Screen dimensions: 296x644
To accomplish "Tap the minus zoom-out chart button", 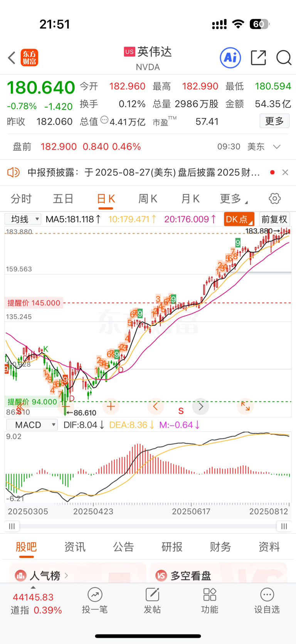I will (66, 406).
